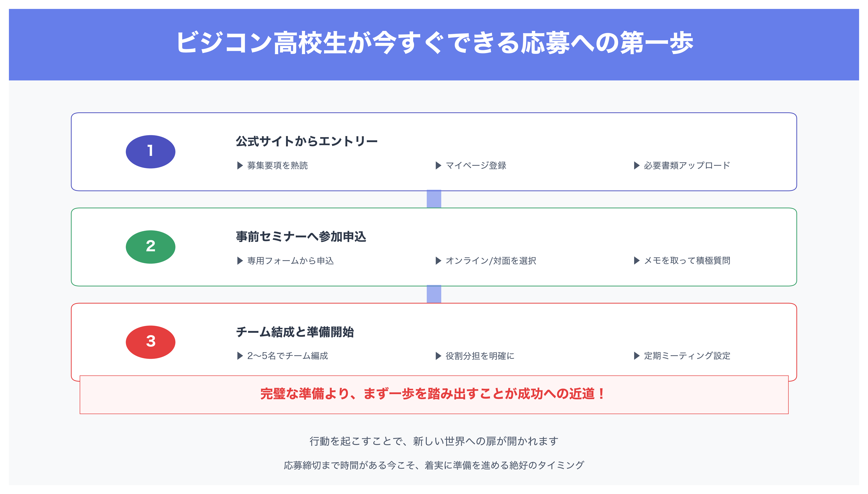
Task: Click the bottom text 応募締切まで時間がある今こそ
Action: pos(434,465)
